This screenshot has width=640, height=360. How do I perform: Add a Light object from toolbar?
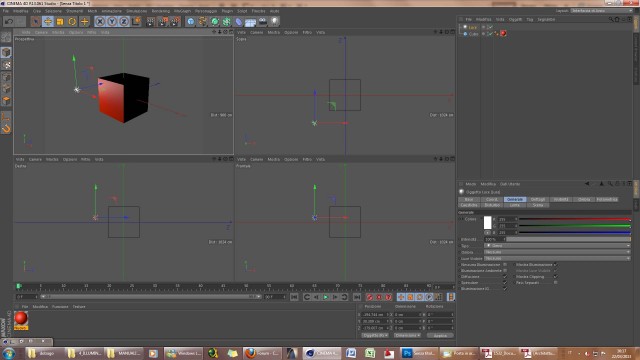(275, 21)
